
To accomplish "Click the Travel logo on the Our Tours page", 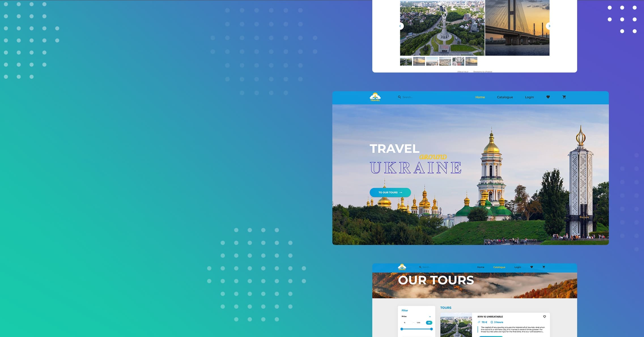I will pos(402,267).
